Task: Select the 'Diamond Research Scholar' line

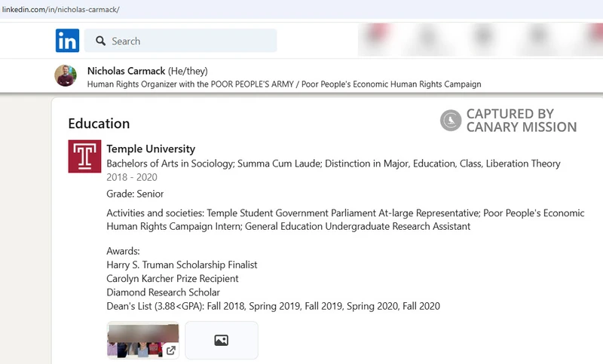Action: tap(163, 292)
